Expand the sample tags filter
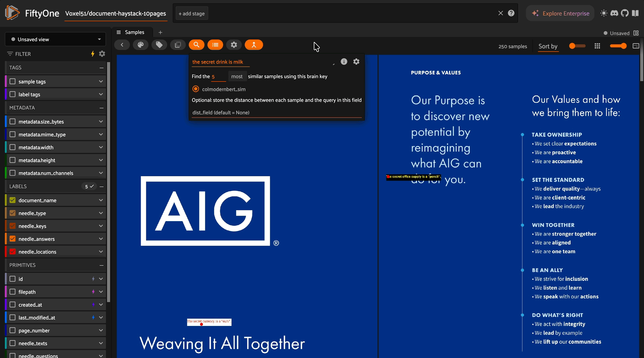The image size is (644, 358). click(101, 81)
